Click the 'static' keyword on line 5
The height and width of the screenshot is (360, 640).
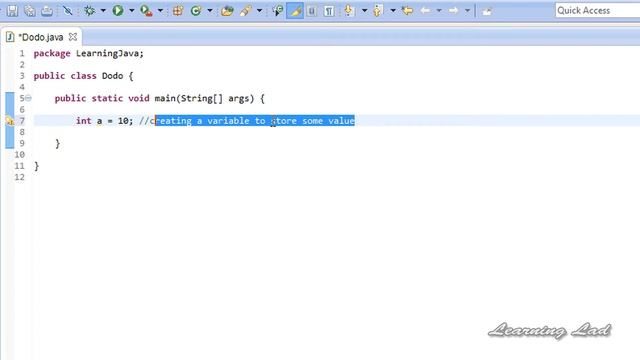[107, 98]
